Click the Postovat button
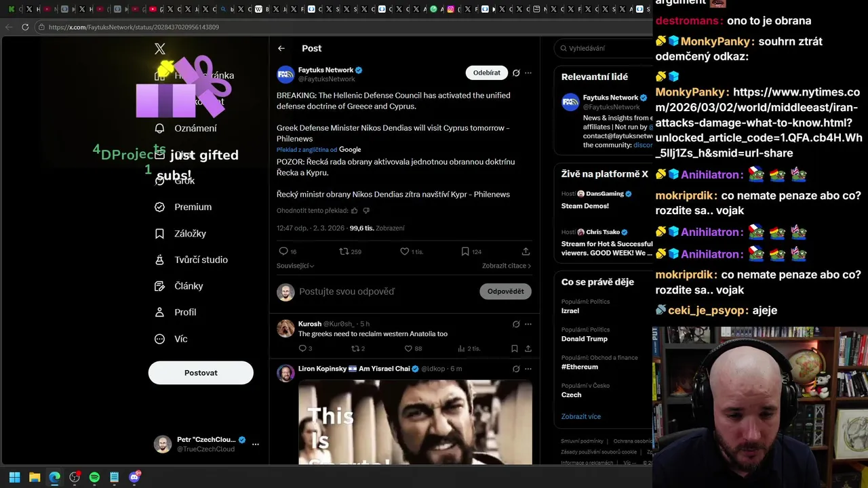 click(x=201, y=373)
